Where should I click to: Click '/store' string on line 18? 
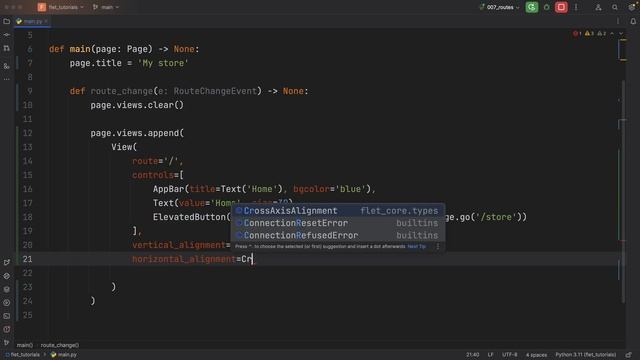pos(496,217)
